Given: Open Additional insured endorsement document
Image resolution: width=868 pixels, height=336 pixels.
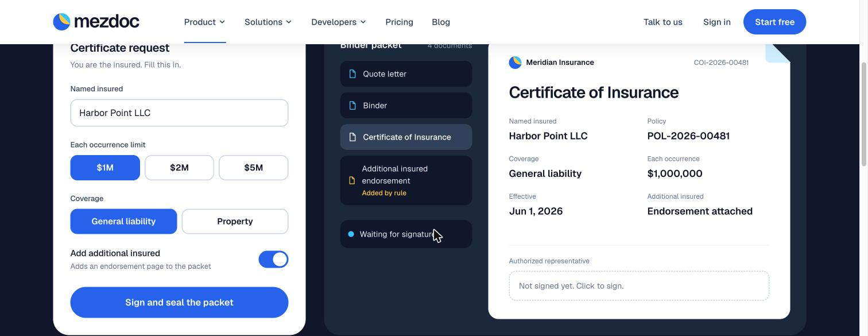Looking at the screenshot, I should coord(406,180).
